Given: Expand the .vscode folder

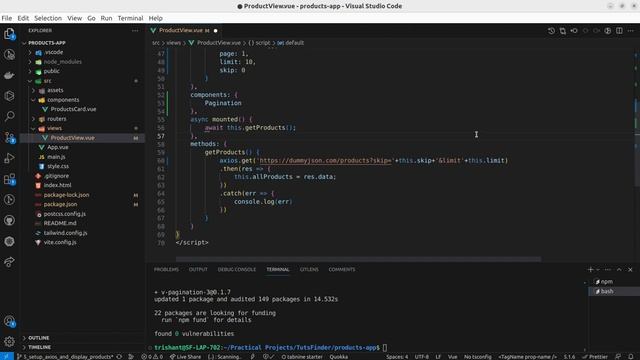Looking at the screenshot, I should [30, 52].
